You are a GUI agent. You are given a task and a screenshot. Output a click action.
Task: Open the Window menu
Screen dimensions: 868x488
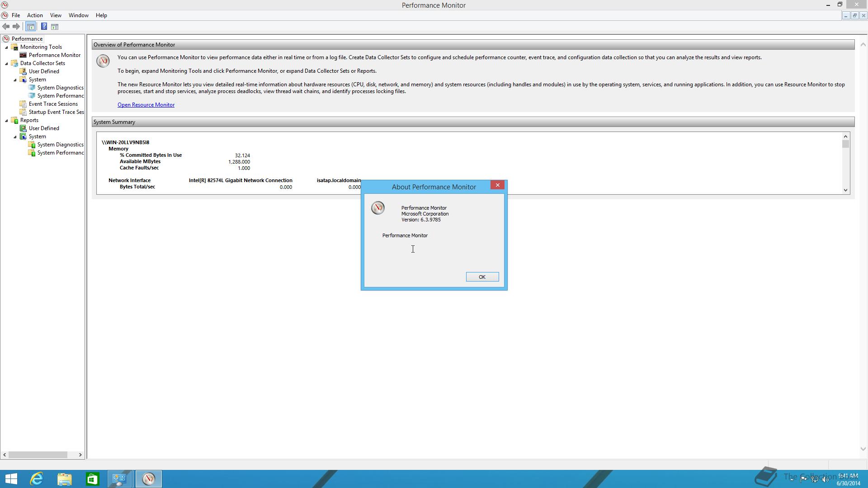(78, 15)
